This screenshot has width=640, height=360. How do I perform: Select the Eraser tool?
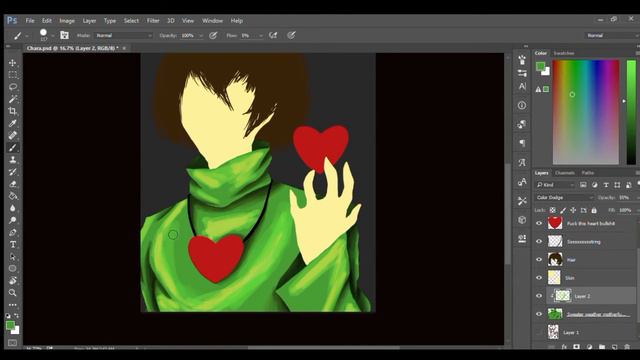pyautogui.click(x=13, y=184)
